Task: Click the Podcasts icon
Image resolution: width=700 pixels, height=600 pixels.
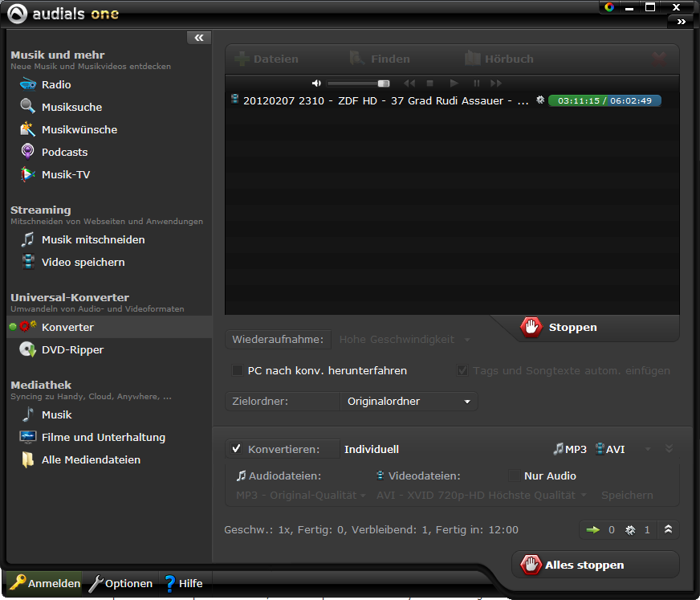Action: [27, 152]
